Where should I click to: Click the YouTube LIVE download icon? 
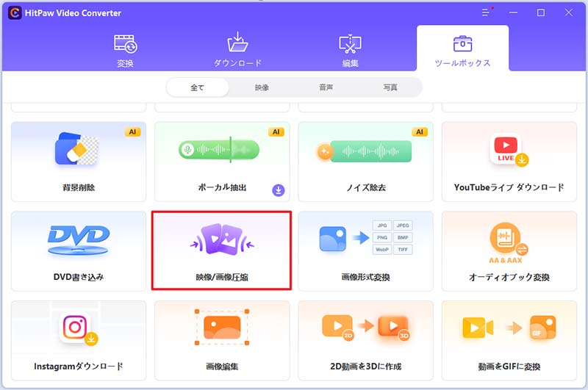tap(509, 150)
